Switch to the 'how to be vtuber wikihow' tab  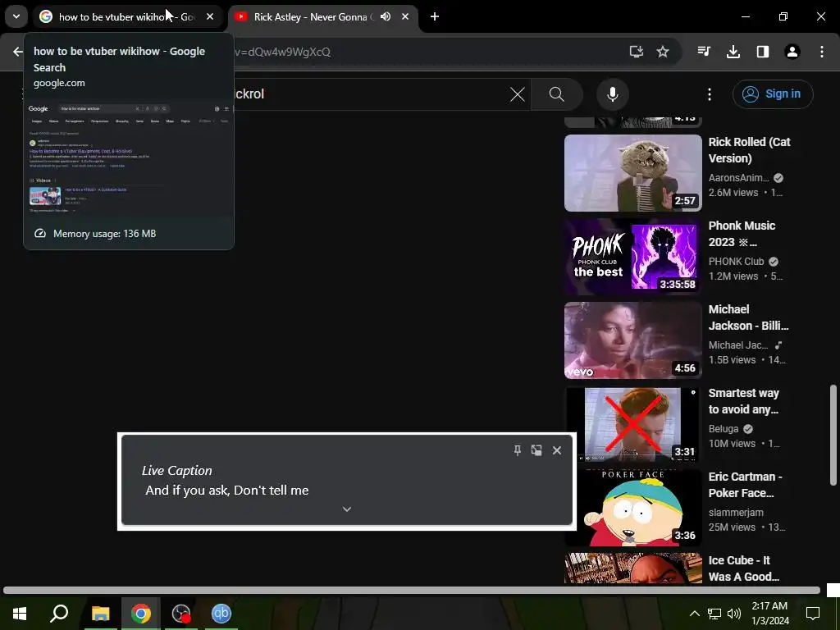[x=127, y=16]
